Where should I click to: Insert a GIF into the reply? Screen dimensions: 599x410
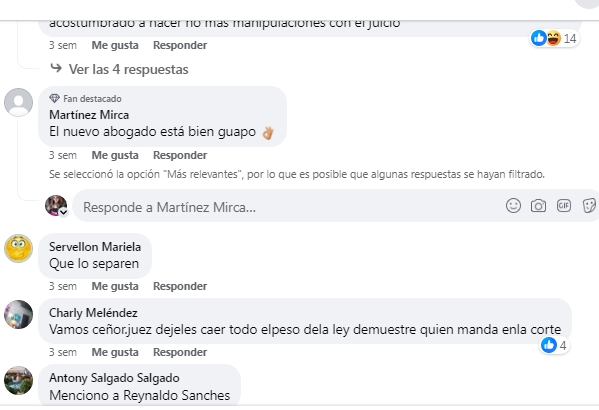[x=564, y=206]
